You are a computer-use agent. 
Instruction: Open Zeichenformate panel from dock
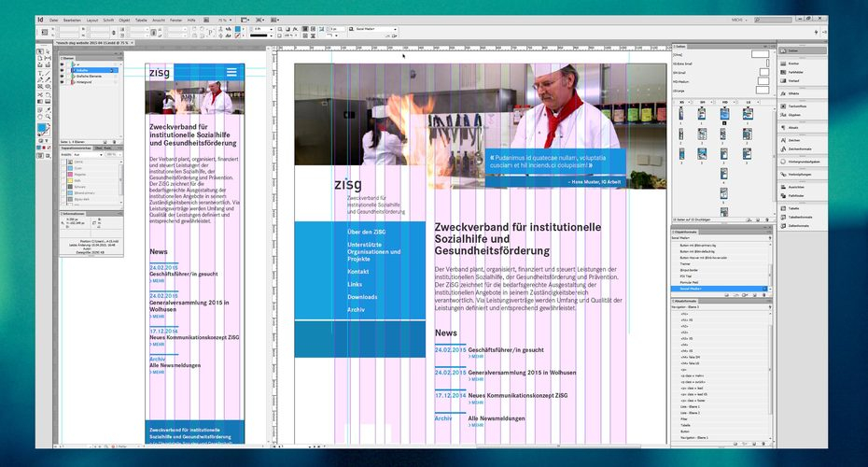(x=802, y=149)
